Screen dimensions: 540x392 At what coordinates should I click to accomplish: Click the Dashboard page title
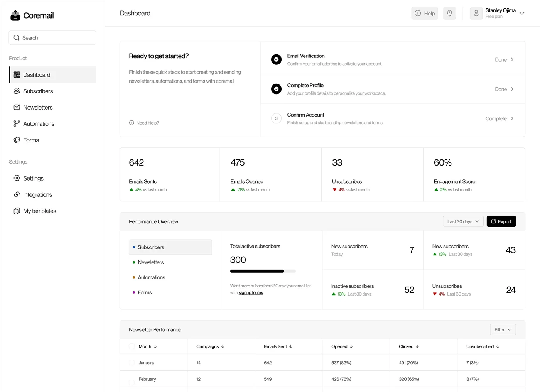point(135,13)
